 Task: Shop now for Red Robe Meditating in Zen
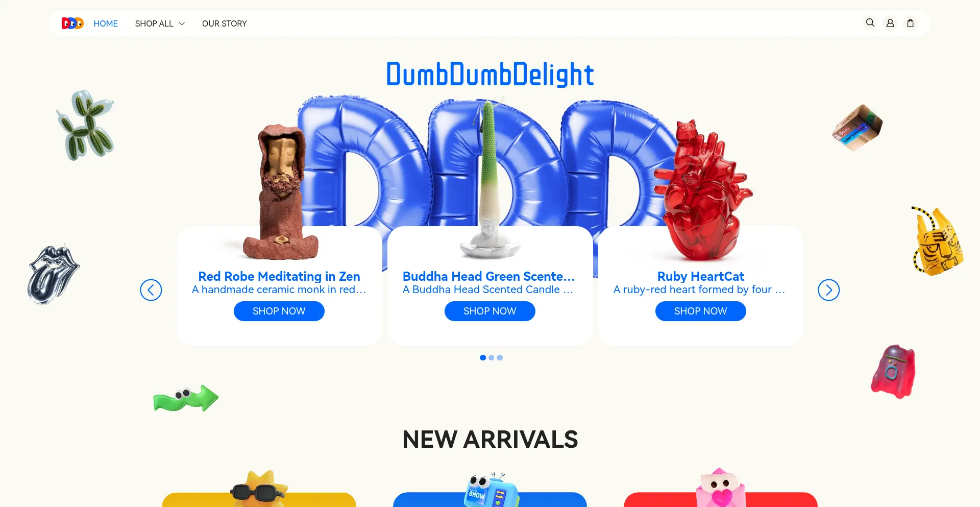279,311
